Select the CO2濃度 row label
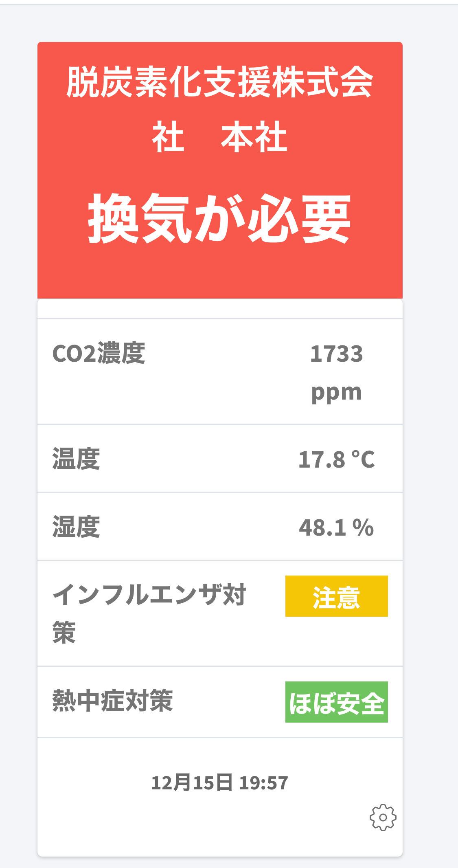Viewport: 458px width, 868px height. [99, 353]
